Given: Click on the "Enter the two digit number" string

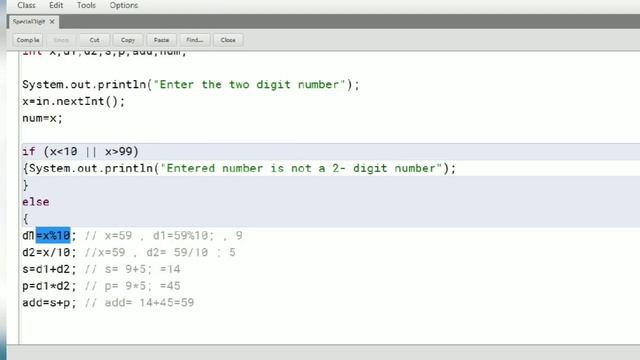Looking at the screenshot, I should (x=249, y=84).
